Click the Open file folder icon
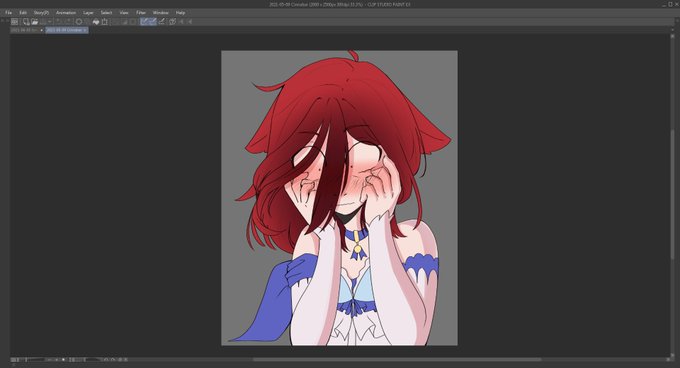 [x=35, y=22]
